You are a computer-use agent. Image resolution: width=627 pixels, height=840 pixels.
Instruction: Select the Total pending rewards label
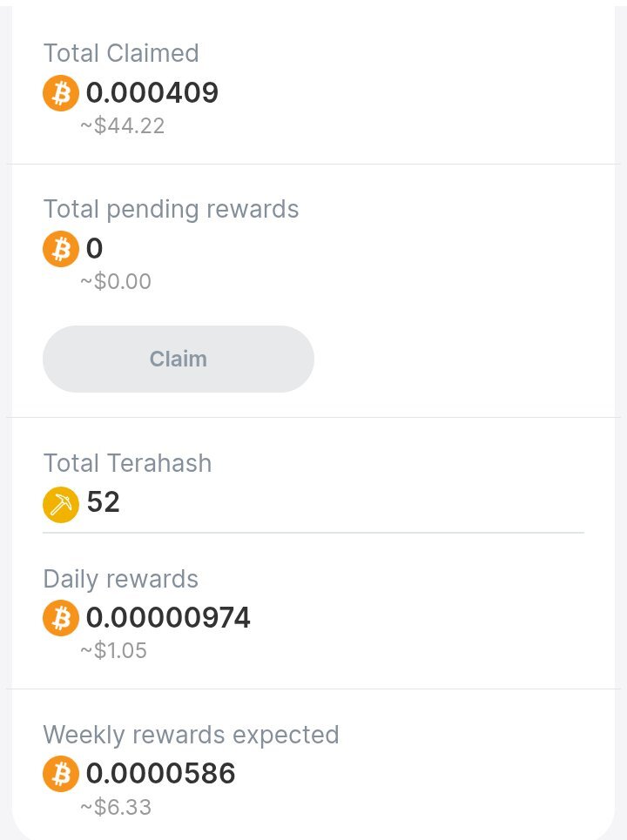click(171, 210)
